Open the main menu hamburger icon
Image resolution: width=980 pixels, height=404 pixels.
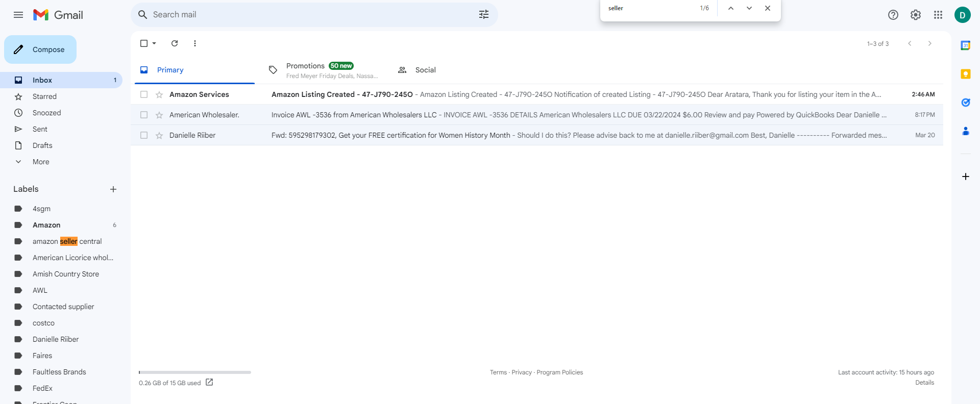click(18, 15)
